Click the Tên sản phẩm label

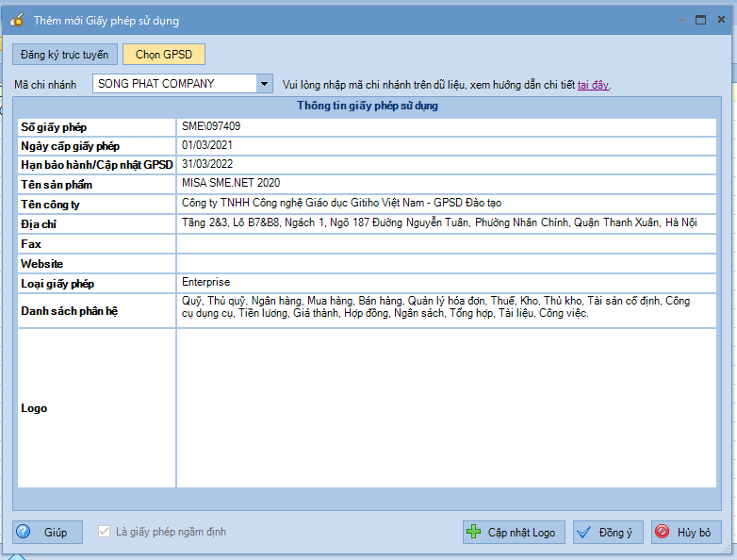click(57, 185)
